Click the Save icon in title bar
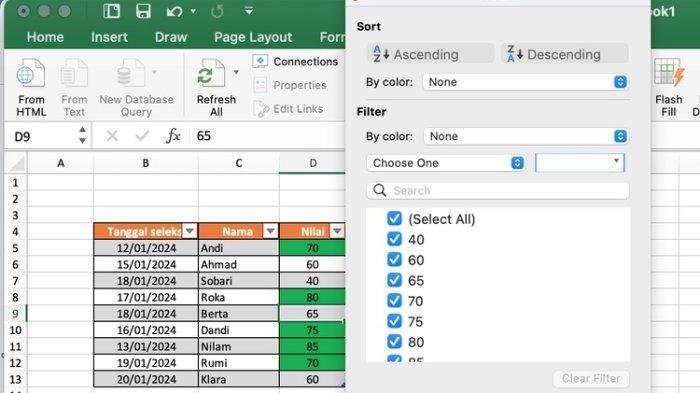 tap(143, 11)
